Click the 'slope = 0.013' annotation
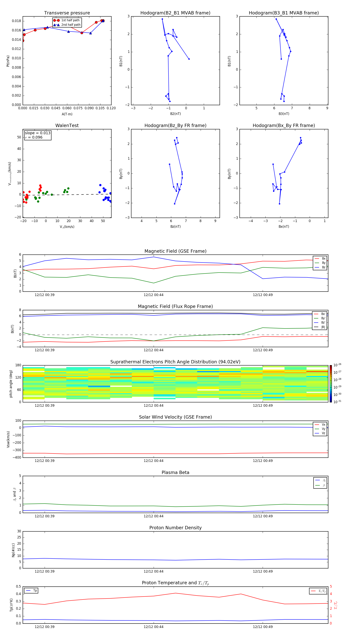Image resolution: width=351 pixels, height=644 pixels. click(37, 133)
